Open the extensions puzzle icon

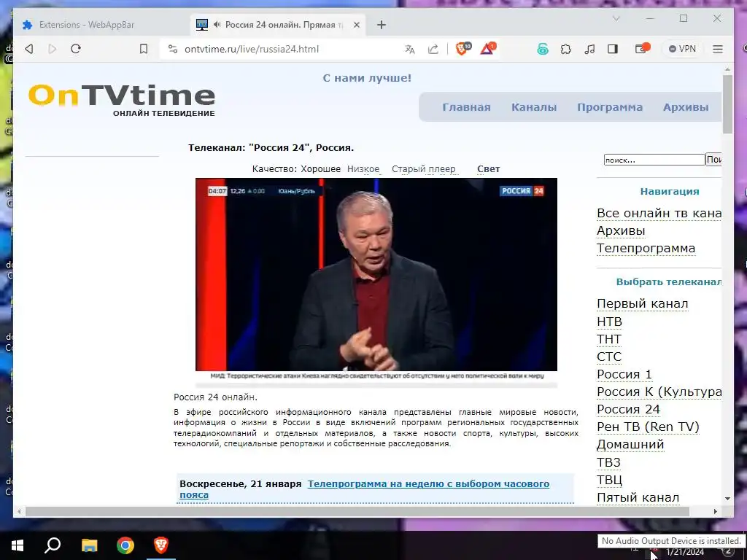coord(565,49)
